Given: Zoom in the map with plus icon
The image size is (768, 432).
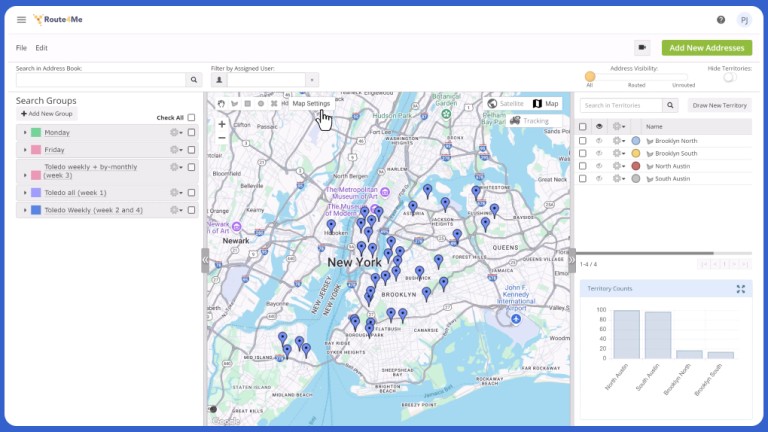Looking at the screenshot, I should (222, 124).
